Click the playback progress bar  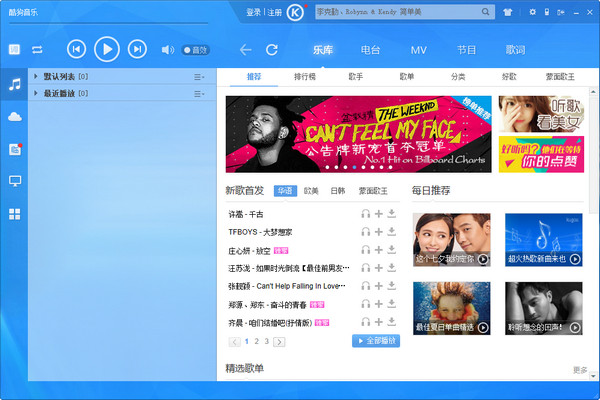[x=108, y=24]
